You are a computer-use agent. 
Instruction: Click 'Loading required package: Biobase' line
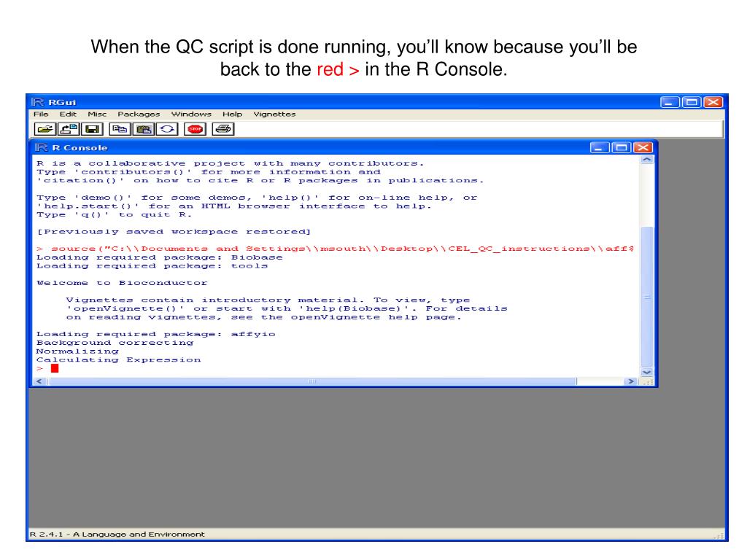(160, 257)
